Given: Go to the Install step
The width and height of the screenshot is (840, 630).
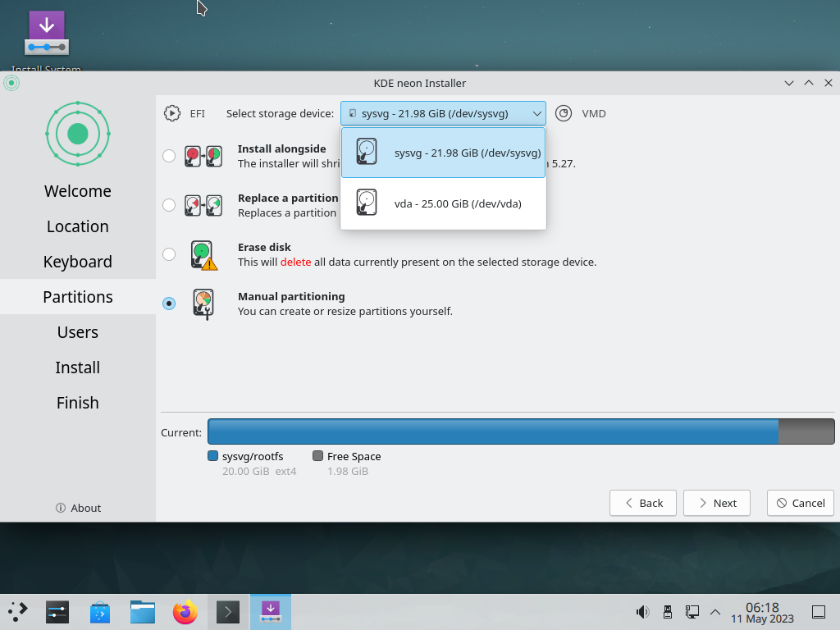Looking at the screenshot, I should (x=78, y=367).
